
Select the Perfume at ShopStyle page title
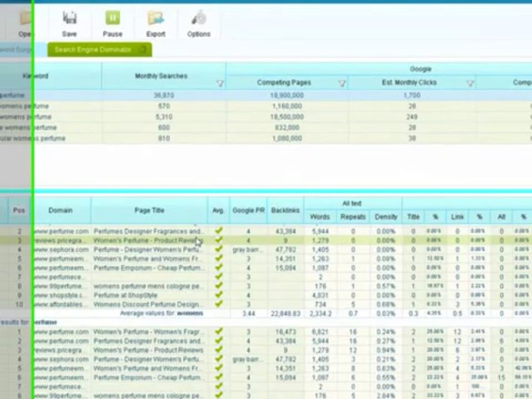pyautogui.click(x=126, y=295)
